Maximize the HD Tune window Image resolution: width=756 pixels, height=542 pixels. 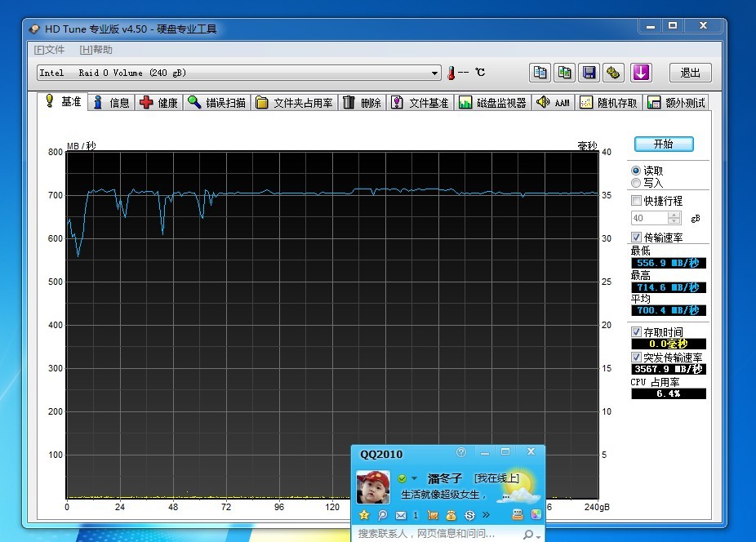click(673, 26)
